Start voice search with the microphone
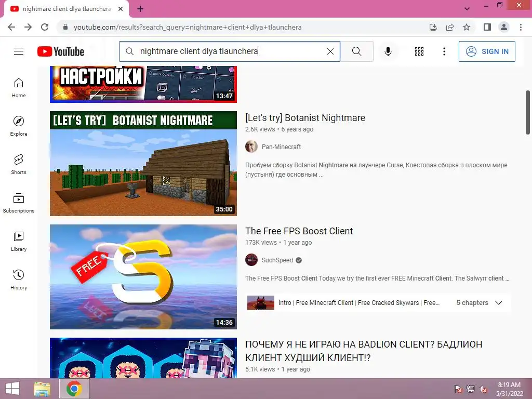The width and height of the screenshot is (532, 399). click(x=388, y=51)
